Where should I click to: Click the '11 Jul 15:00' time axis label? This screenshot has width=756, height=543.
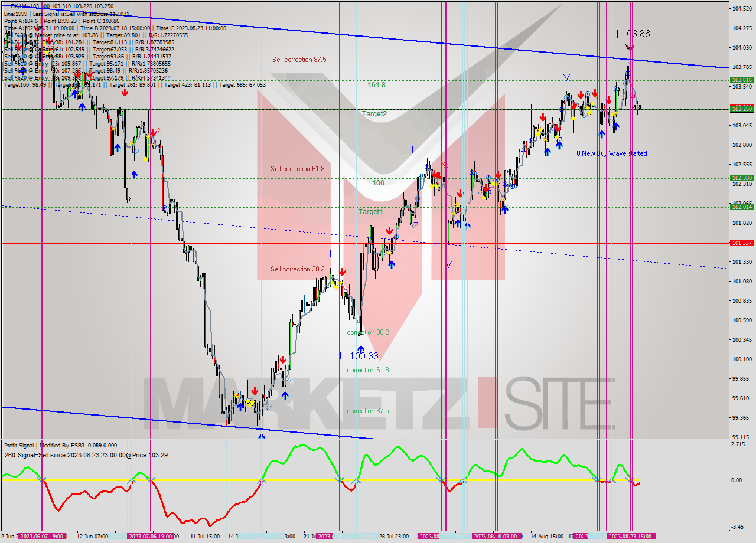point(205,536)
